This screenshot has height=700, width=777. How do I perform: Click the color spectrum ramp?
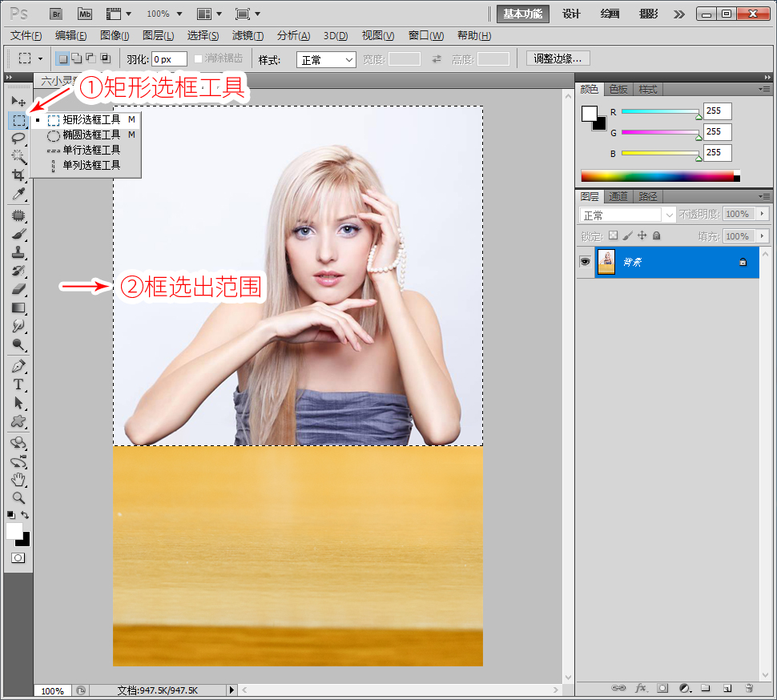(x=660, y=175)
